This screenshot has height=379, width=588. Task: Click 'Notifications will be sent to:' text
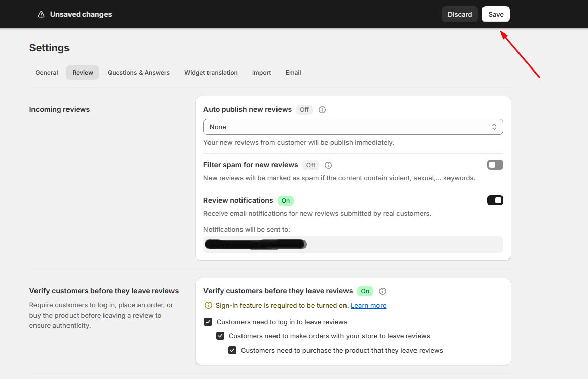pos(247,229)
